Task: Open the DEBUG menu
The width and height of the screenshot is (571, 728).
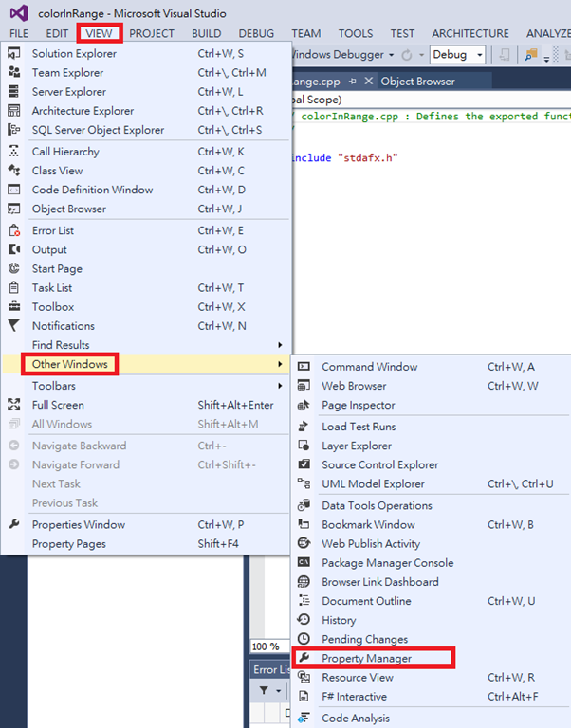Action: [256, 33]
